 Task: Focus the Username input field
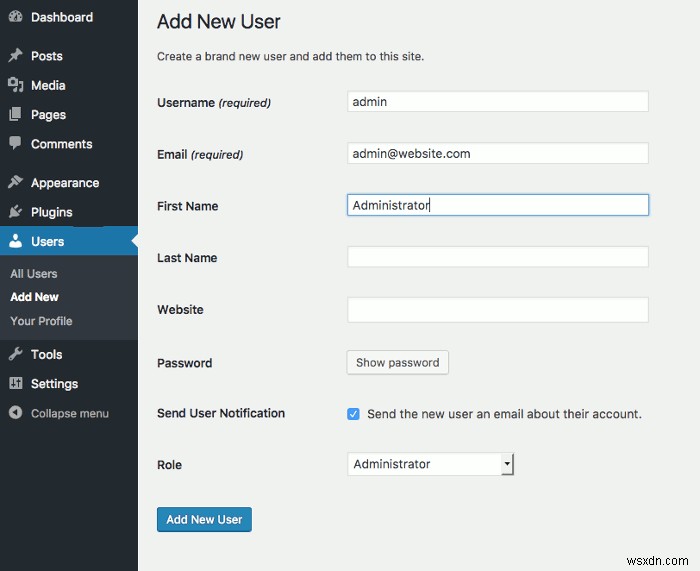point(498,101)
